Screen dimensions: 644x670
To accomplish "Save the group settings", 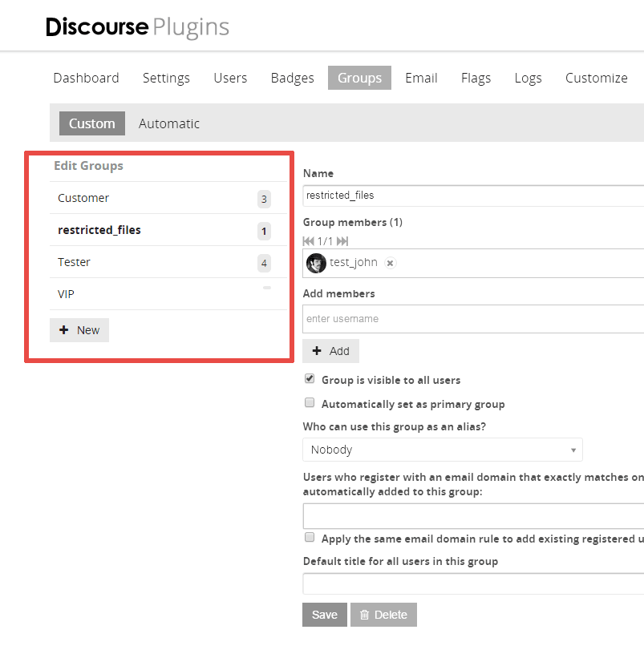I will pos(325,615).
